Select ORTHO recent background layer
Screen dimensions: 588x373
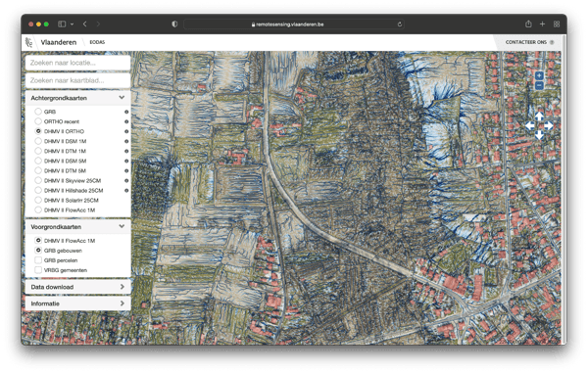click(x=38, y=121)
